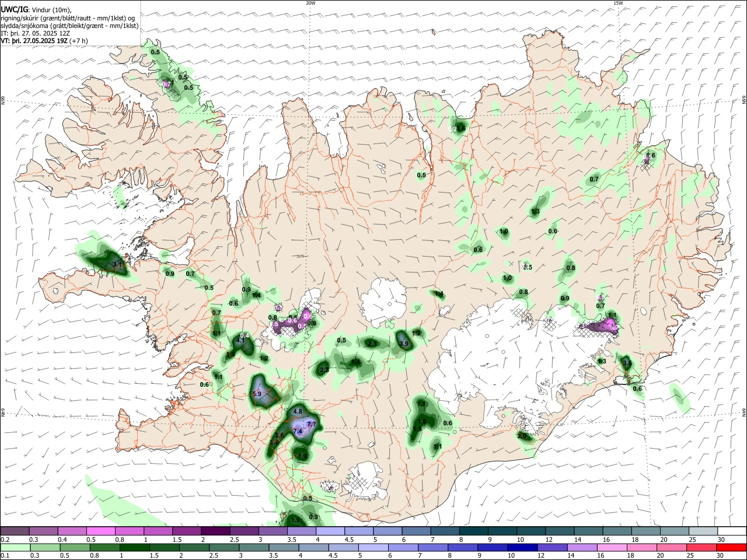Click the 'UWC/IG: Vindur (10m)' title text
747x560 pixels.
point(36,9)
